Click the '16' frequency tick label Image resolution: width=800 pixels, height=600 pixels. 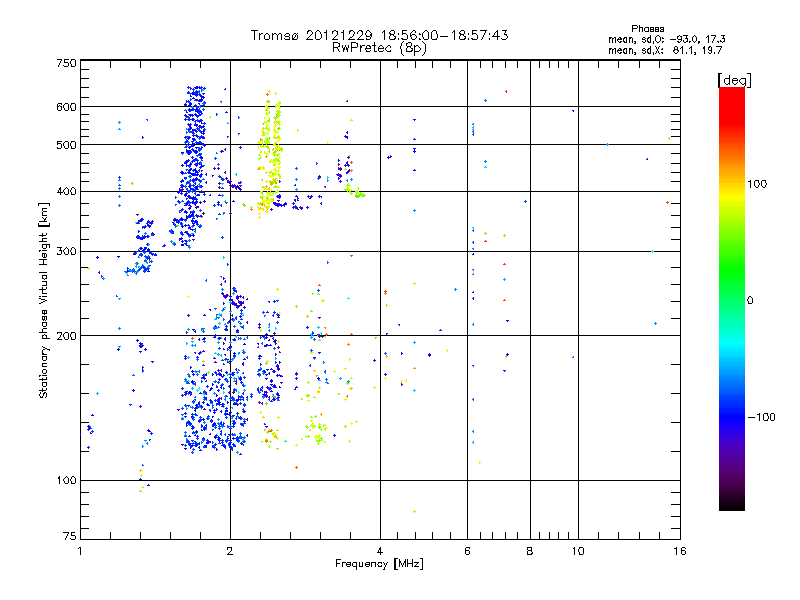click(x=680, y=551)
